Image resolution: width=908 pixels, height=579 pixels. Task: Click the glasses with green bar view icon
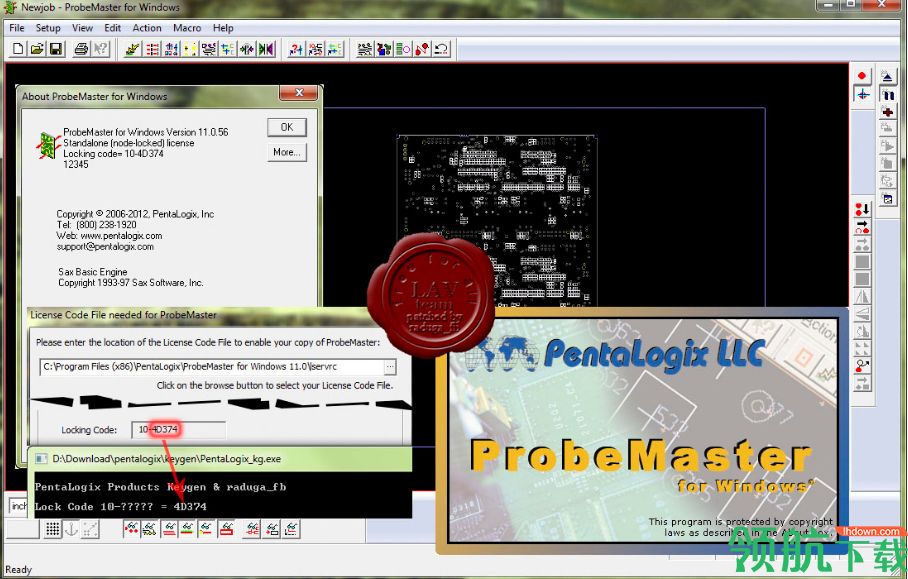(188, 529)
